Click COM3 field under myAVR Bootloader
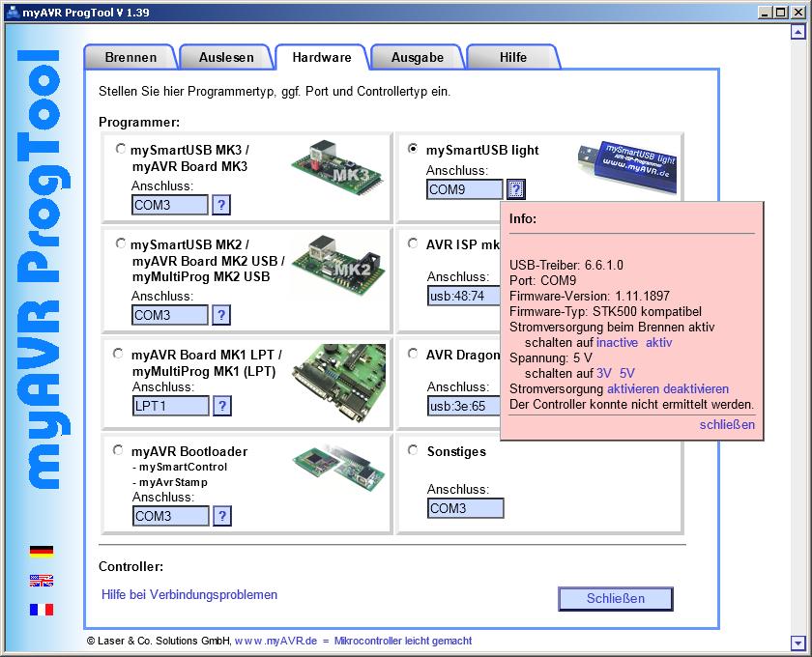This screenshot has height=657, width=812. pyautogui.click(x=171, y=516)
